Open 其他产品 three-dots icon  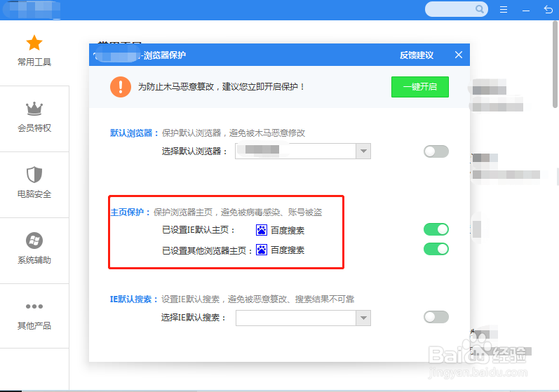point(34,306)
